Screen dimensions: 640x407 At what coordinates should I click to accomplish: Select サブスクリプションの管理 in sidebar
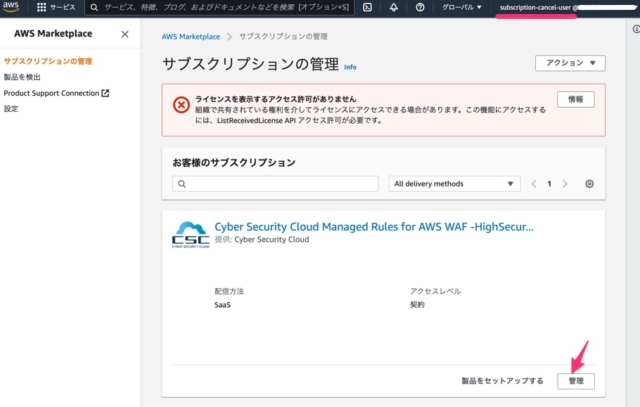[x=48, y=61]
